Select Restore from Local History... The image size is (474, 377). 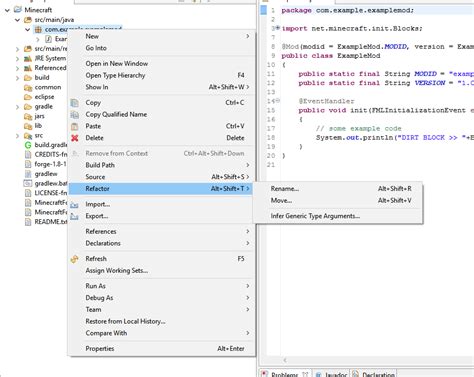pos(162,321)
